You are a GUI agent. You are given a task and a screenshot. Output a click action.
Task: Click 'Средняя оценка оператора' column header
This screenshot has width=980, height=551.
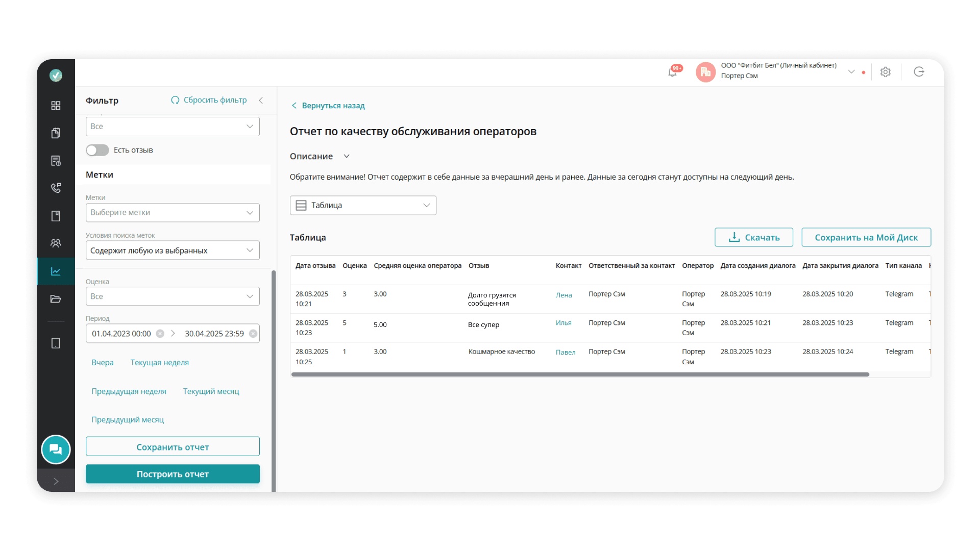coord(418,266)
